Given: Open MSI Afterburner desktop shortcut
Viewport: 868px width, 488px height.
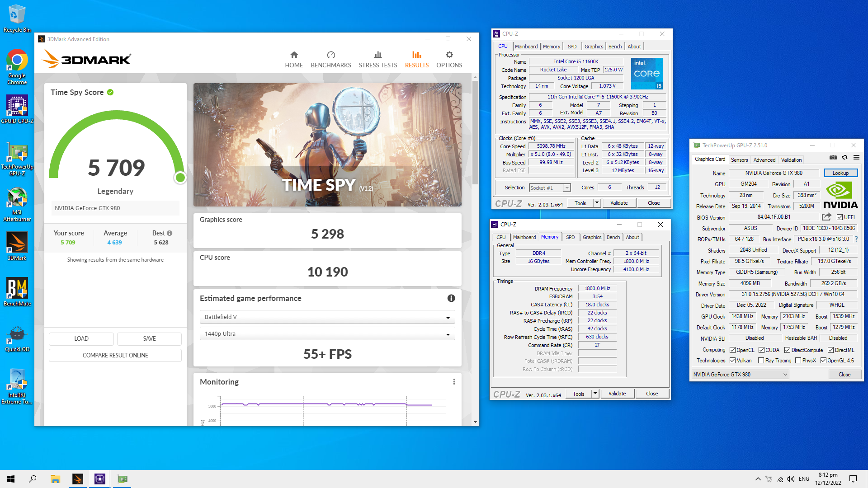Looking at the screenshot, I should [x=17, y=204].
